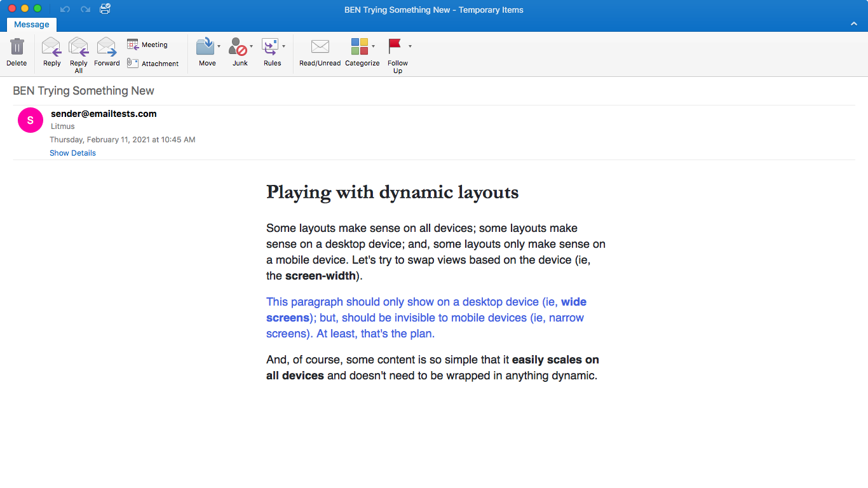868x488 pixels.
Task: Select the Message ribbon tab
Action: coord(32,25)
